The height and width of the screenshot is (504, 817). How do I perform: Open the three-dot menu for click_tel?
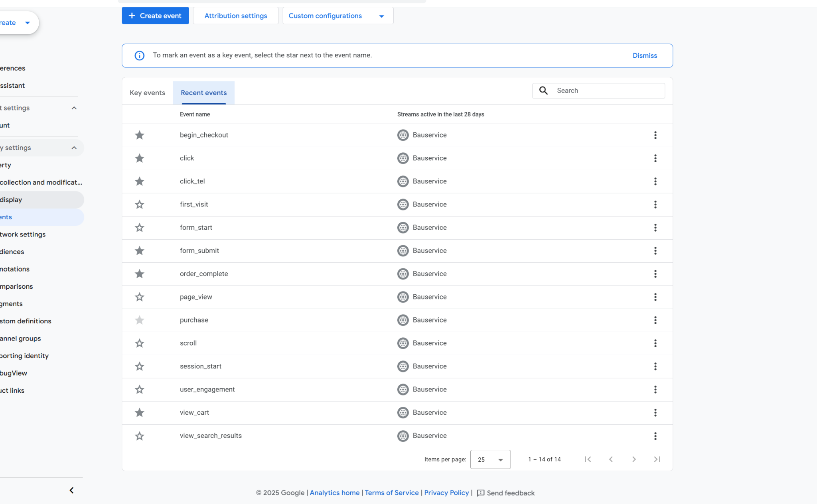655,181
